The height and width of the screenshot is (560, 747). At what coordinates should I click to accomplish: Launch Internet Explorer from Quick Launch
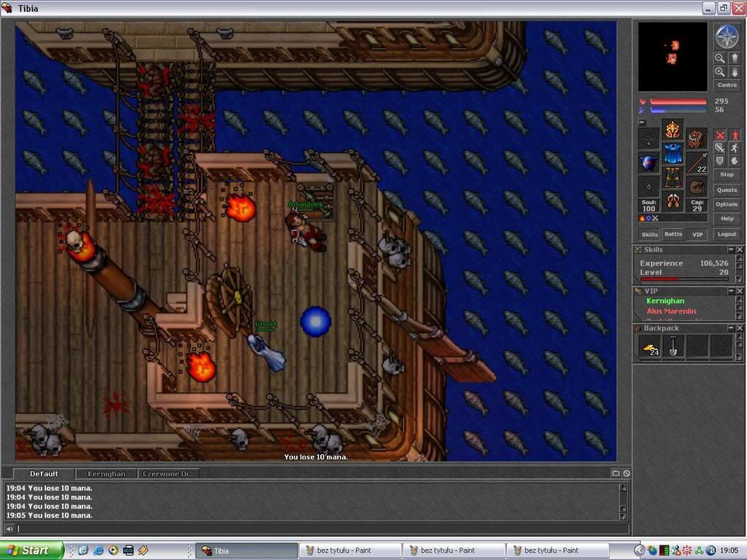coord(98,551)
